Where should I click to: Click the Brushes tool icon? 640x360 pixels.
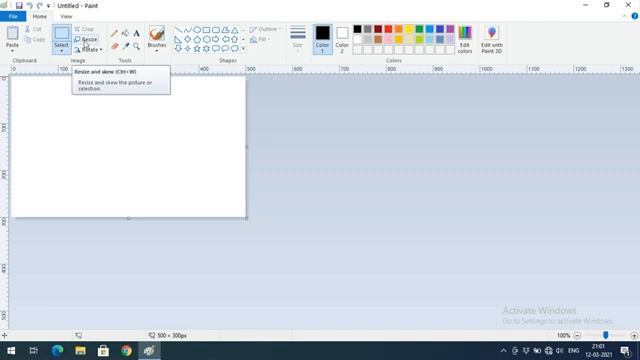click(x=157, y=33)
